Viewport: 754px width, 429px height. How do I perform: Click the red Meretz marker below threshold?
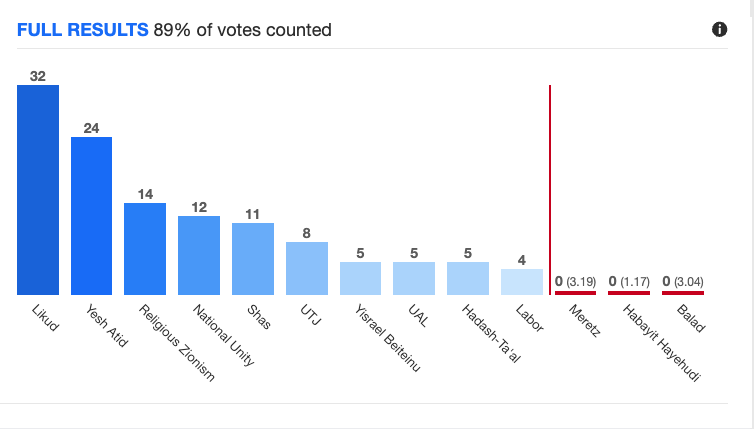(576, 293)
